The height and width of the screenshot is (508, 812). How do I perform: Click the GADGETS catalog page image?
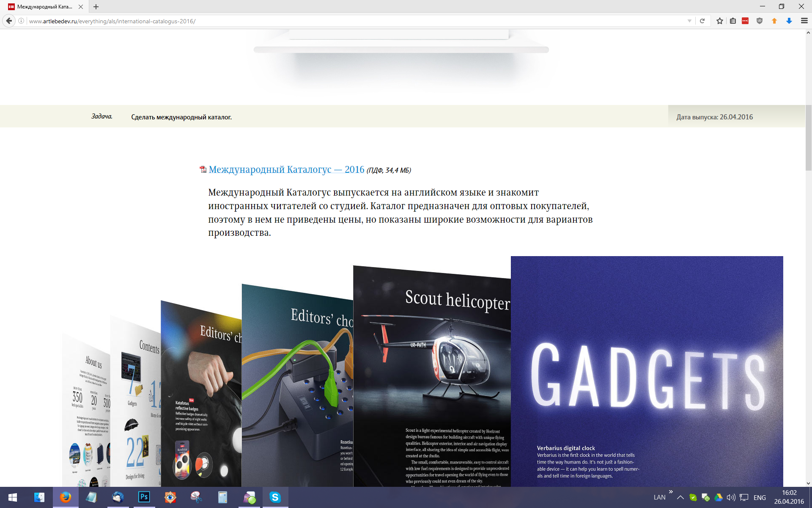coord(647,371)
